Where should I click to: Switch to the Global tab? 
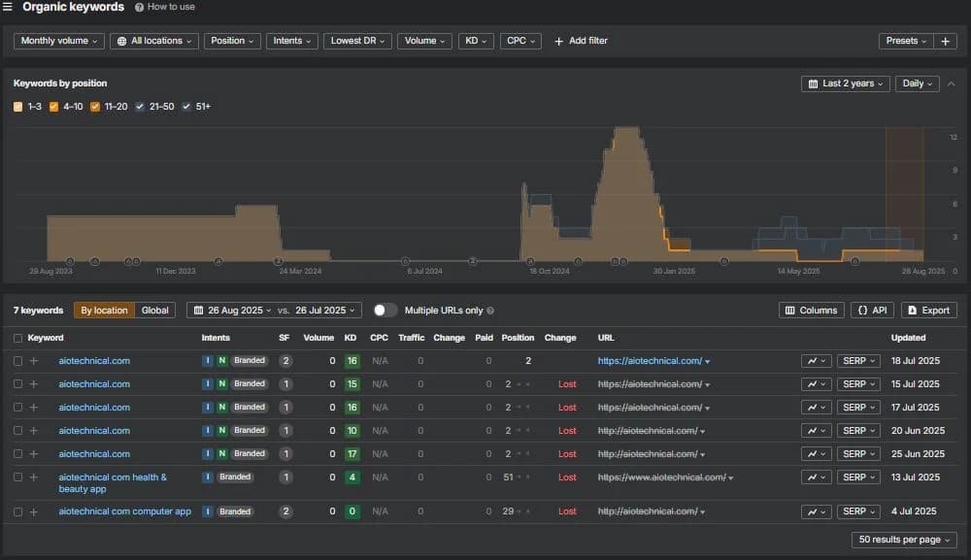coord(154,311)
